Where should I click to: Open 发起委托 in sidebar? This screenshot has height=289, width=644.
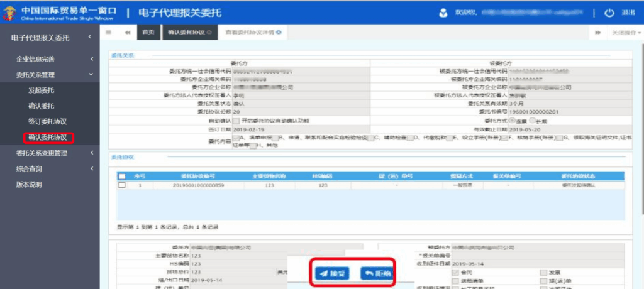(x=41, y=90)
